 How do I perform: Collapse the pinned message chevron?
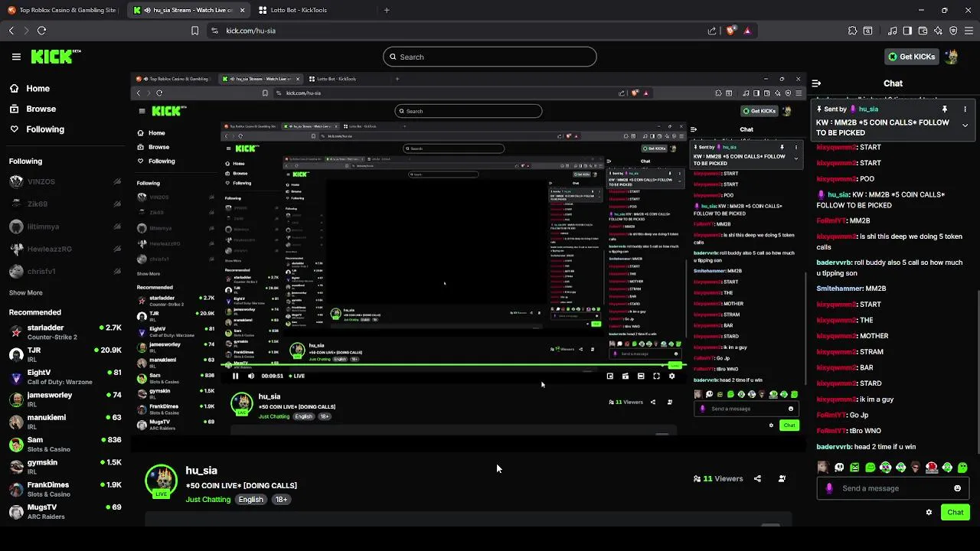click(965, 125)
